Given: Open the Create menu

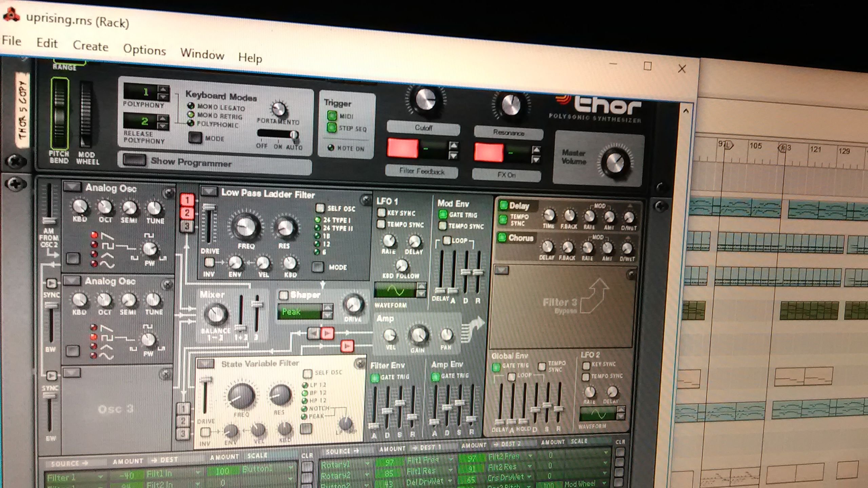Looking at the screenshot, I should pos(91,46).
